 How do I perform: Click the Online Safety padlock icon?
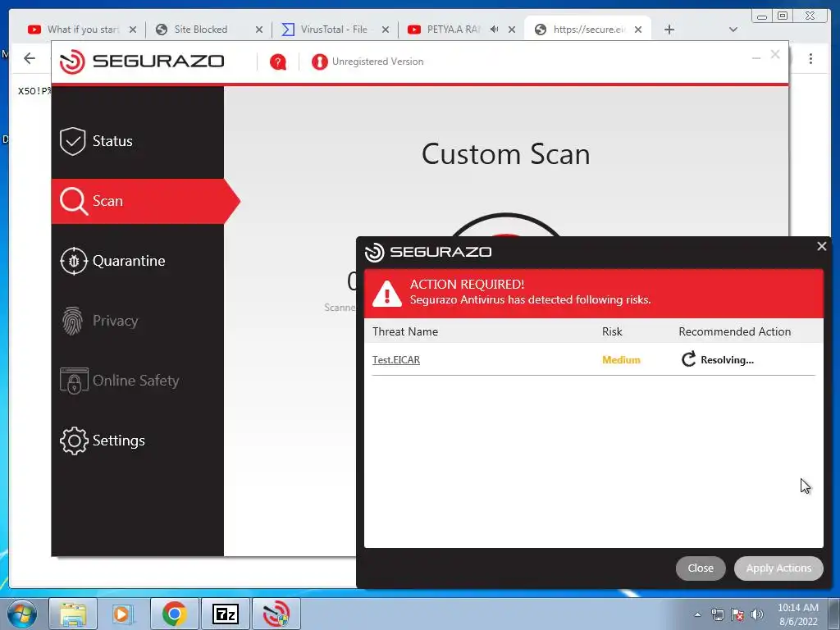pos(74,381)
